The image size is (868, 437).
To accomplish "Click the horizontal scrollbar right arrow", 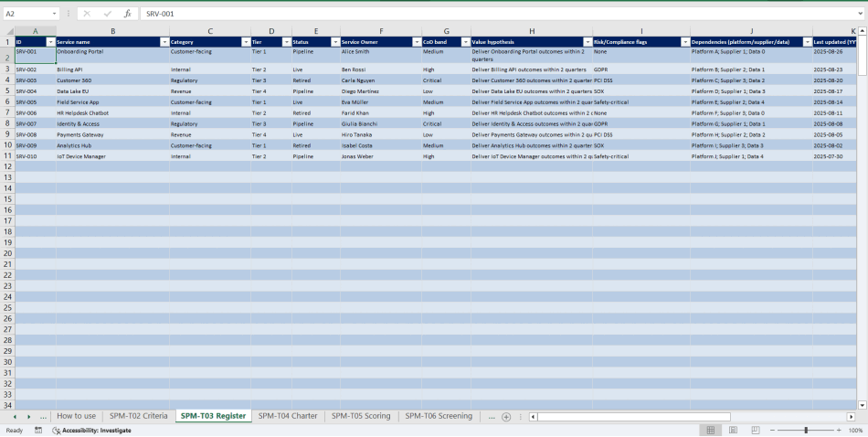I will [x=852, y=417].
